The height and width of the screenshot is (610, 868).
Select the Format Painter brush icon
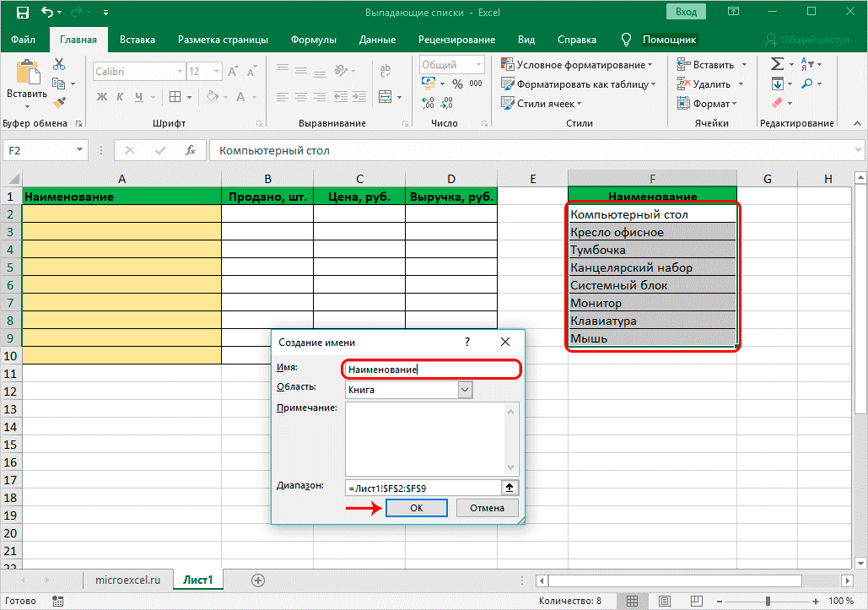point(59,102)
